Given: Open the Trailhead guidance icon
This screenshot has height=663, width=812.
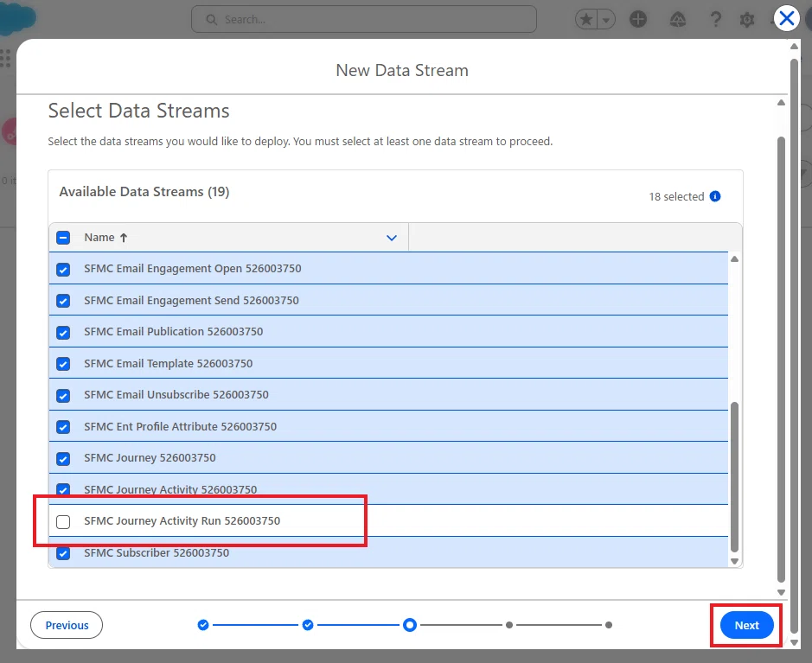Looking at the screenshot, I should [x=678, y=20].
